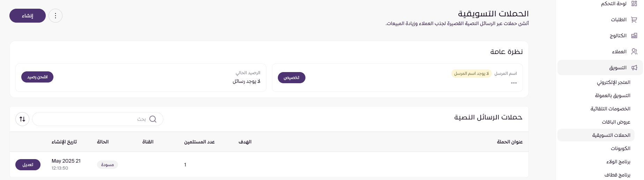The height and width of the screenshot is (180, 644).
Task: Click the customers person icon
Action: pos(634,52)
